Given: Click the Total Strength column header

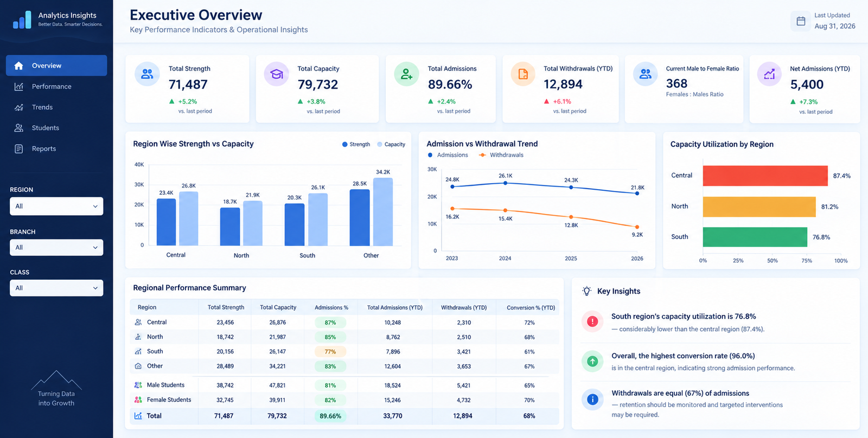Looking at the screenshot, I should (x=226, y=307).
